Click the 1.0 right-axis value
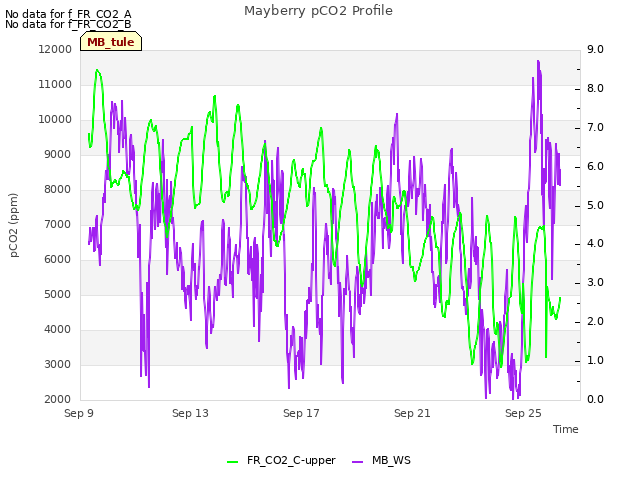 pos(596,360)
